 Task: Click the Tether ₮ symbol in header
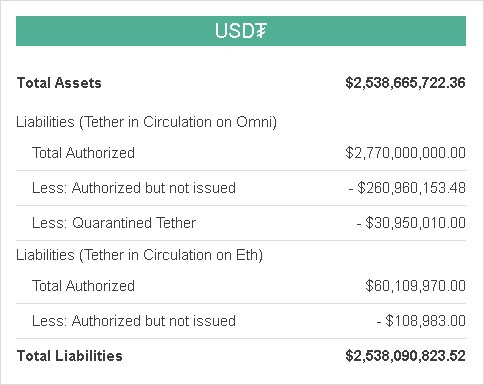pyautogui.click(x=261, y=31)
